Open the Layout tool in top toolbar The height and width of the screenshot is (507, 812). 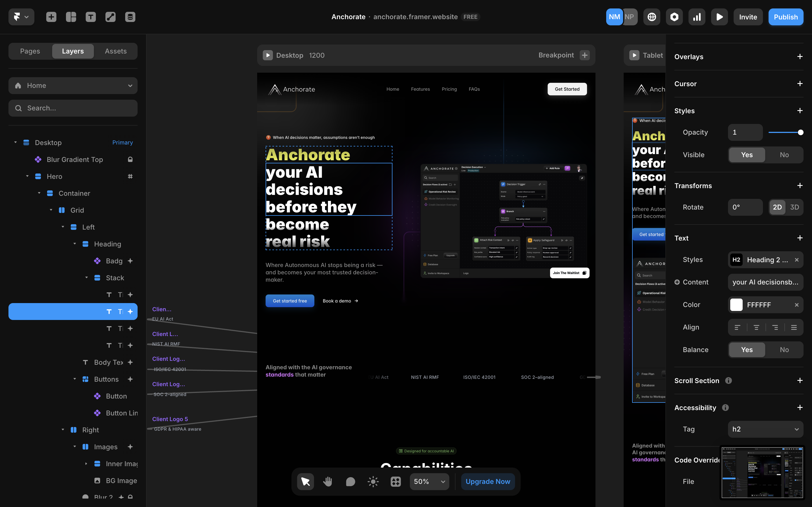71,17
